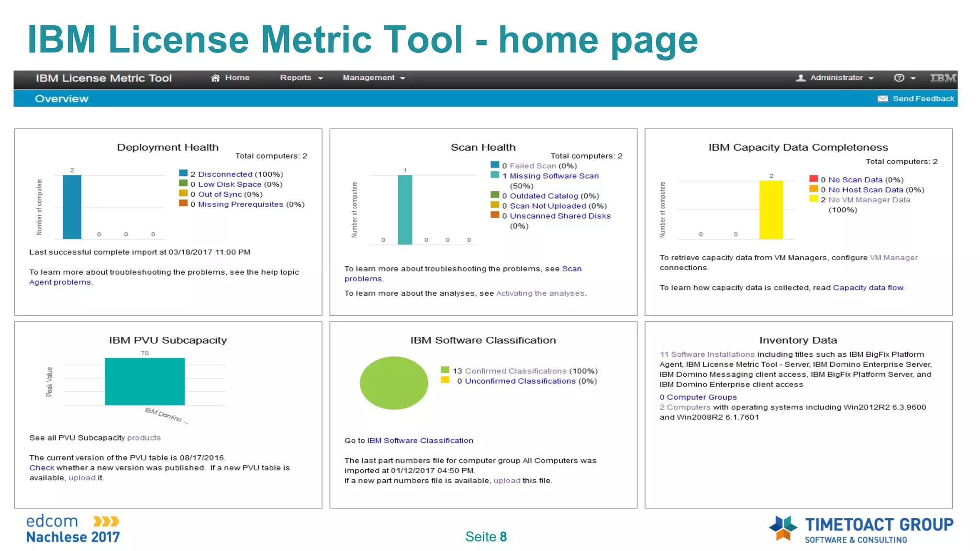Click the Overview page heading
980x551 pixels.
coord(62,99)
